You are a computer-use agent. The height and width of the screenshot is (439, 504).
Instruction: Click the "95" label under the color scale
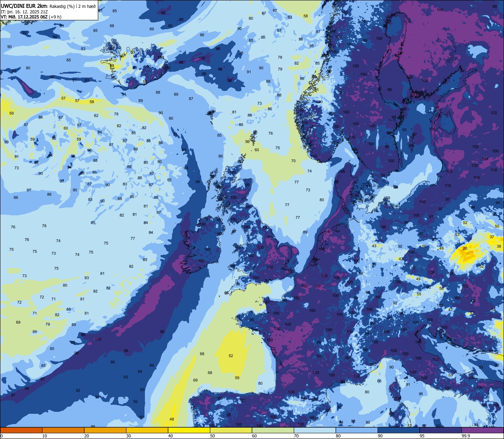pyautogui.click(x=422, y=436)
